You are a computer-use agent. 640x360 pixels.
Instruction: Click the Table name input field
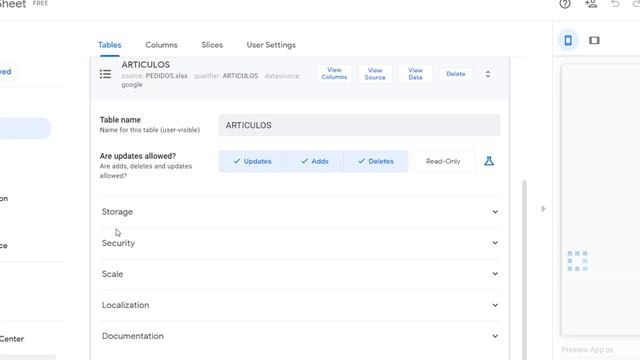click(x=359, y=125)
